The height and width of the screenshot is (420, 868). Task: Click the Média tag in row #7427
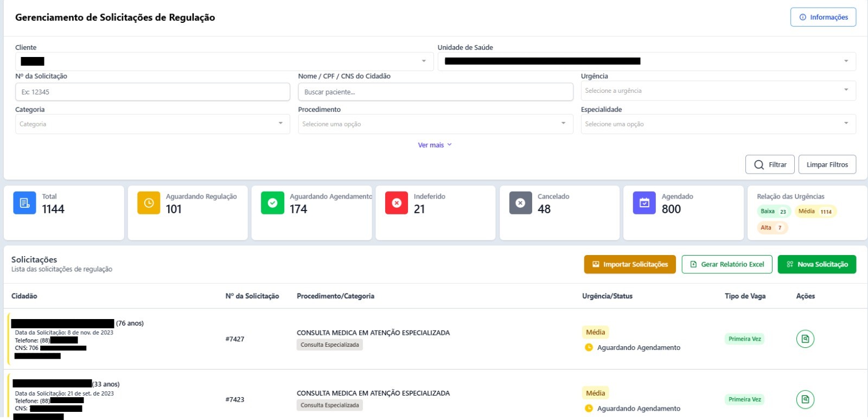pyautogui.click(x=596, y=332)
